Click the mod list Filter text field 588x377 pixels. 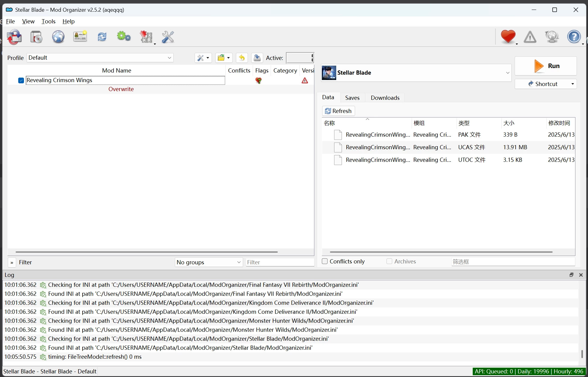point(280,262)
